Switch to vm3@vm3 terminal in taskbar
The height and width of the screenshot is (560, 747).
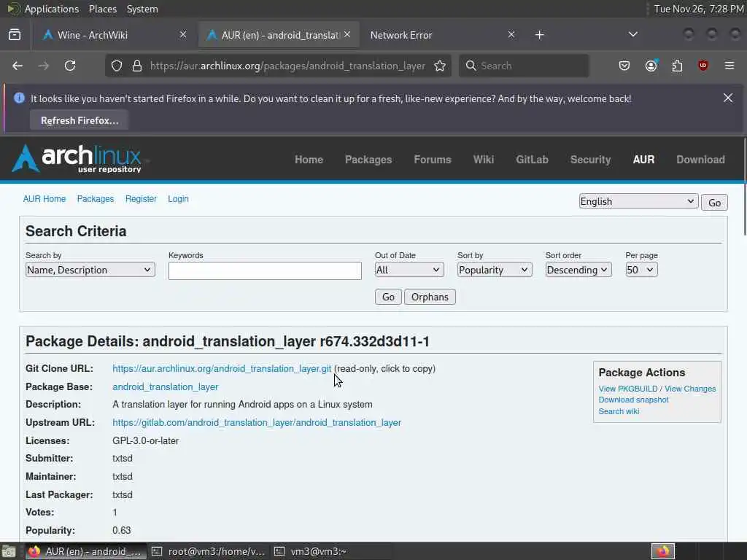330,551
